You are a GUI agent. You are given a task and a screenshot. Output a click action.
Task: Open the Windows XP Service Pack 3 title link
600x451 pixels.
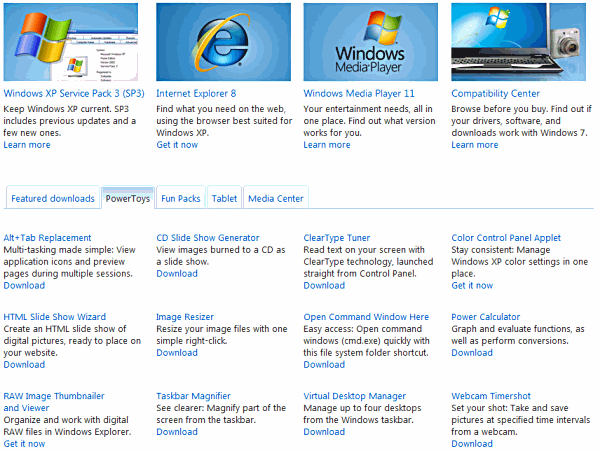[x=72, y=93]
